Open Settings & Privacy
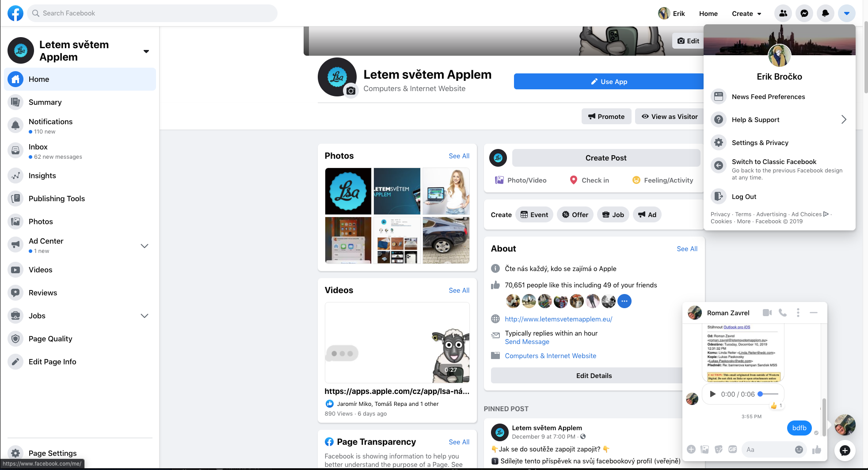Viewport: 868px width, 470px height. point(779,142)
